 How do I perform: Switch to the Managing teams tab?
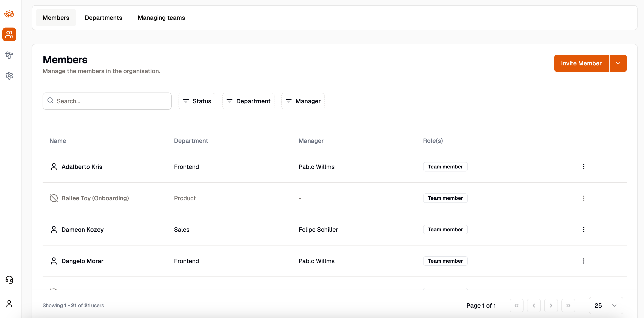[x=161, y=18]
